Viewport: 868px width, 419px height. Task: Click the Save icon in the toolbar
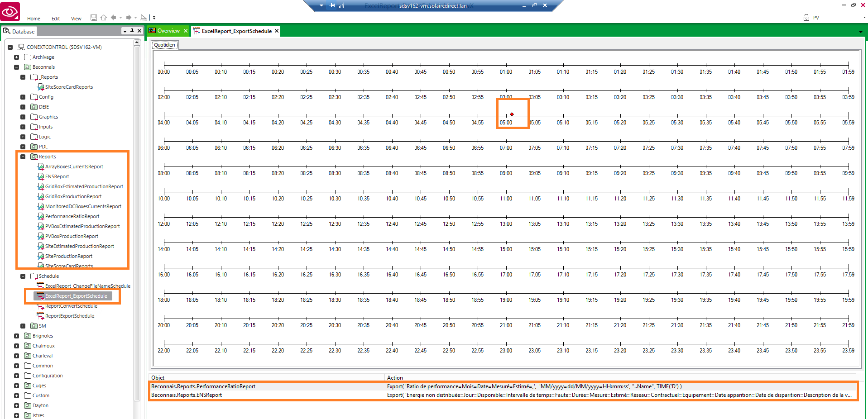point(94,18)
